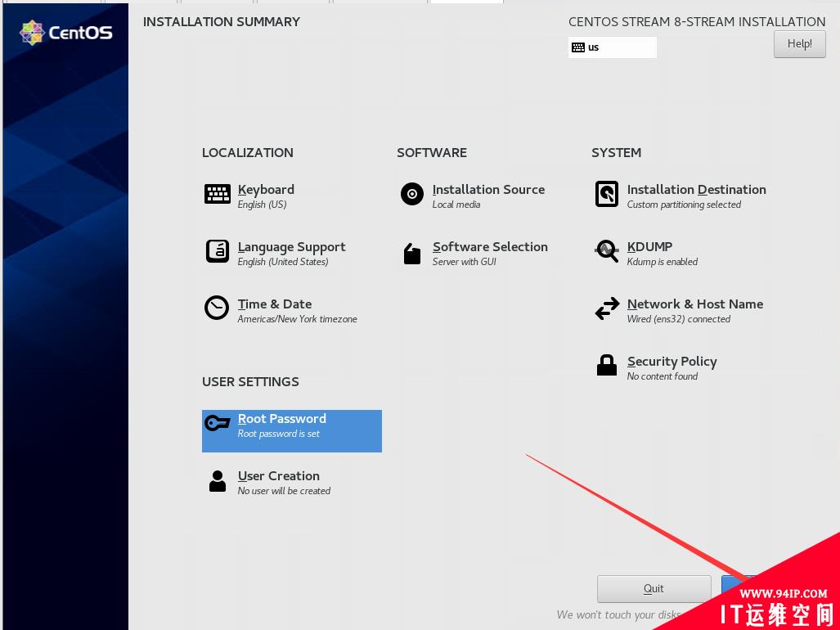Click 'Root password is set' status text
Viewport: 840px width, 630px height.
278,434
